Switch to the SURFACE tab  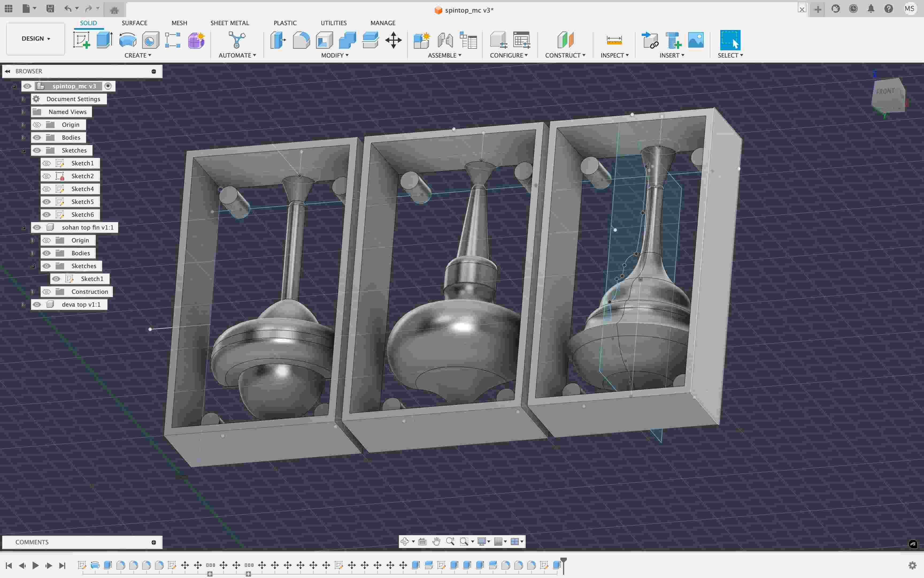(134, 23)
